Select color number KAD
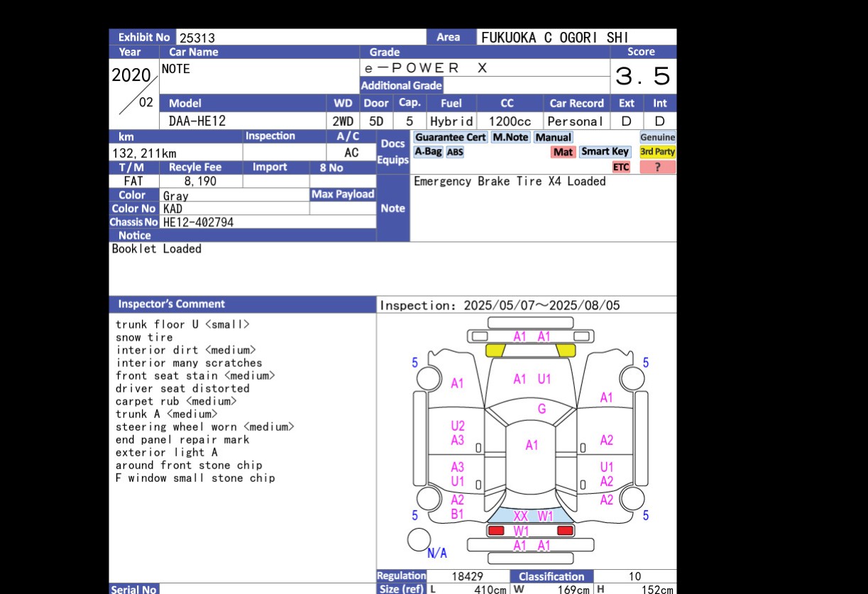The image size is (868, 594). pos(172,209)
